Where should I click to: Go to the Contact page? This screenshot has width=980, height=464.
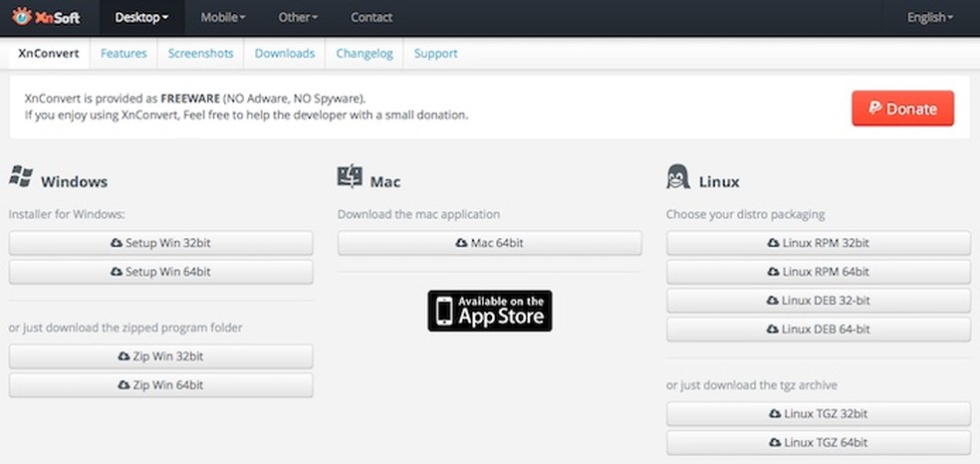[371, 17]
